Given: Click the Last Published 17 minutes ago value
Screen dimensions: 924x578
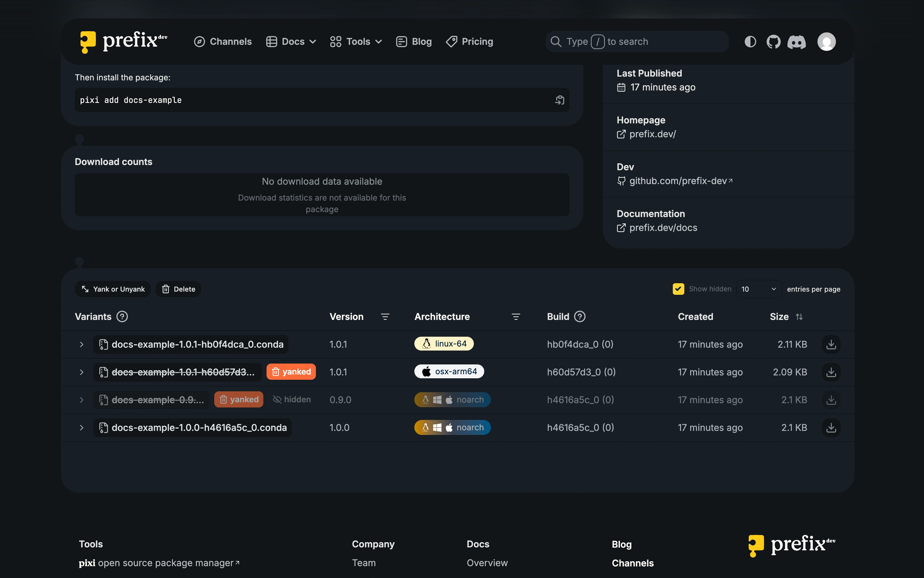Looking at the screenshot, I should click(x=663, y=87).
